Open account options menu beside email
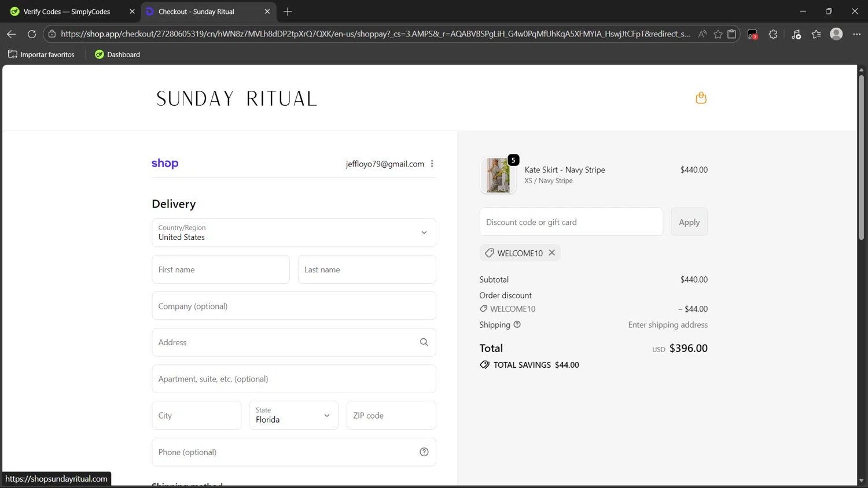 click(x=432, y=164)
